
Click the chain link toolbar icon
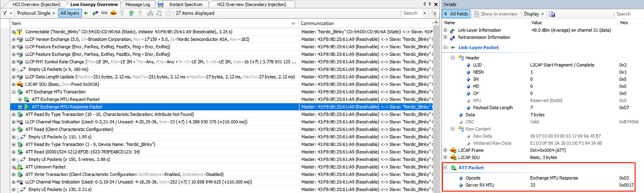pyautogui.click(x=104, y=13)
